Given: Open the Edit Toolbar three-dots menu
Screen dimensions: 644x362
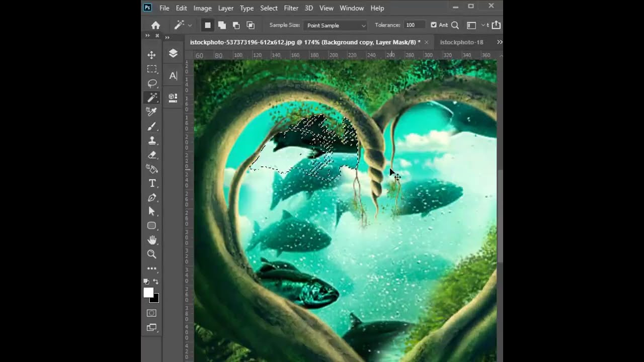Looking at the screenshot, I should point(151,268).
